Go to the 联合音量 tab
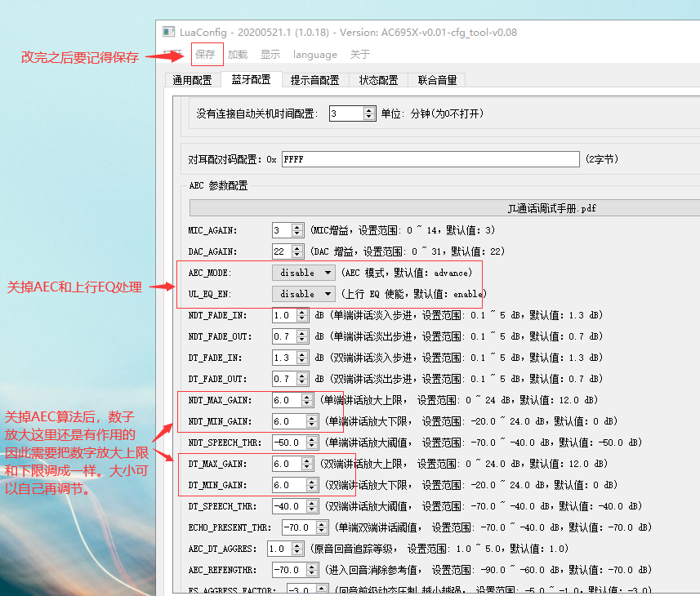Viewport: 700px width, 596px height. tap(437, 80)
